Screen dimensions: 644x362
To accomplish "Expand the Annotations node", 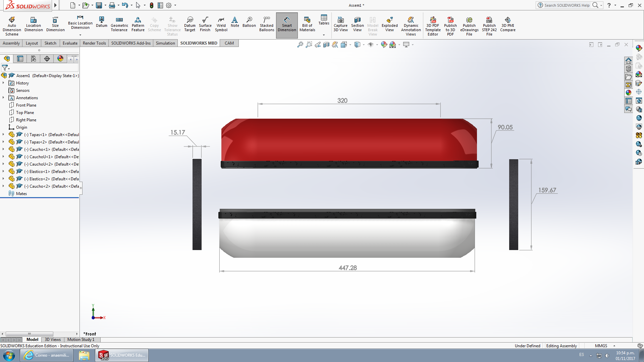I will 3,98.
